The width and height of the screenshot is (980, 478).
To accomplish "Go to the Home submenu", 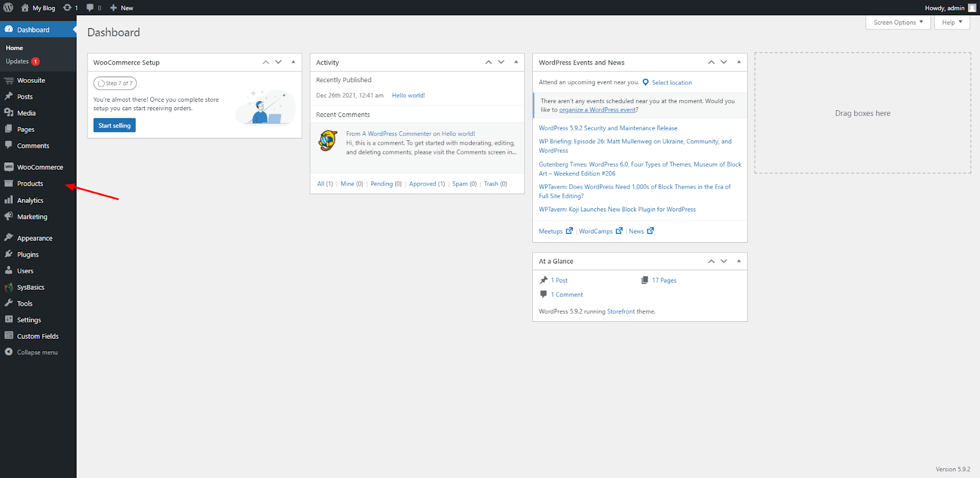I will pos(14,48).
